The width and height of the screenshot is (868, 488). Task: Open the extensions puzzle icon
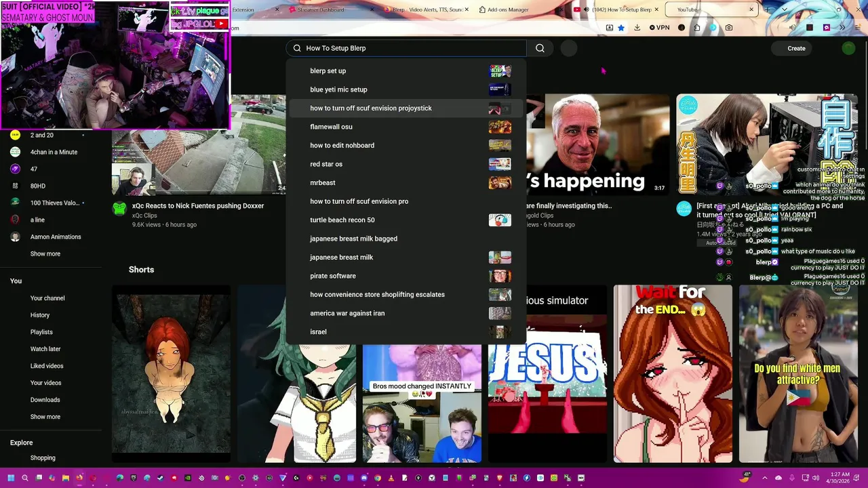pos(697,28)
